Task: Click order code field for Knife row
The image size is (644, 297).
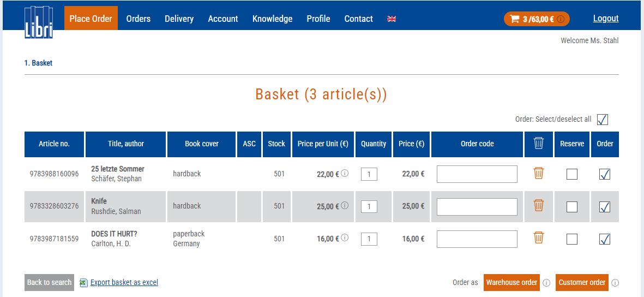Action: pos(477,207)
